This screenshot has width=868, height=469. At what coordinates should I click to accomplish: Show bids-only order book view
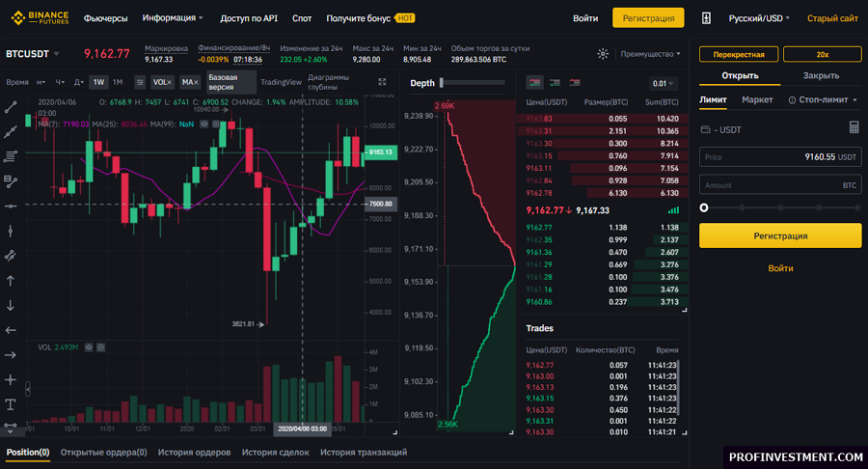click(555, 83)
